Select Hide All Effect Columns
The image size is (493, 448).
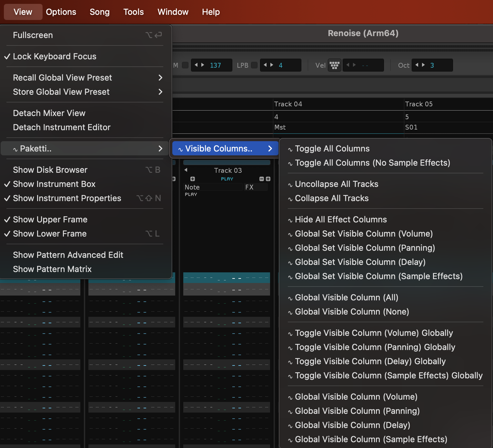pos(386,219)
